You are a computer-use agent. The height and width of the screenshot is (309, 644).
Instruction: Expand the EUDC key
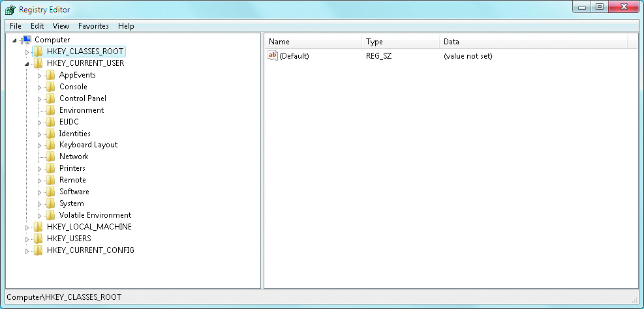[x=39, y=123]
